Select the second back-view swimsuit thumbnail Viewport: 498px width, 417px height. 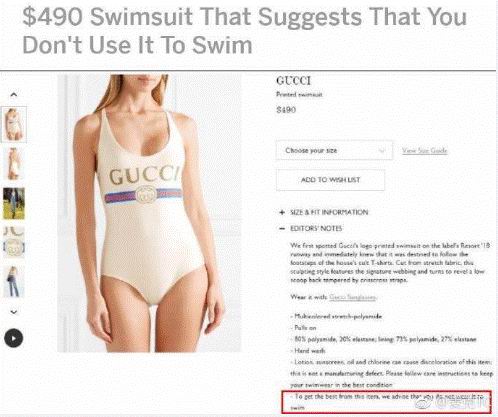point(14,164)
